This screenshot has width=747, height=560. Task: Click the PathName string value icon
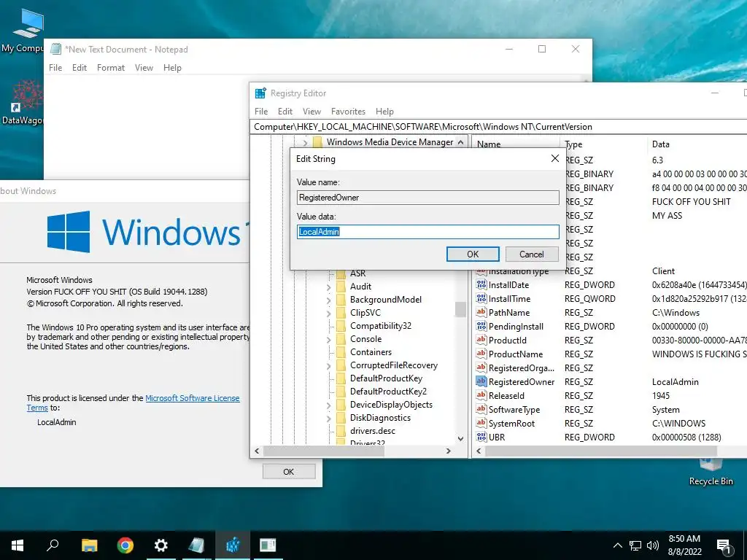(481, 312)
